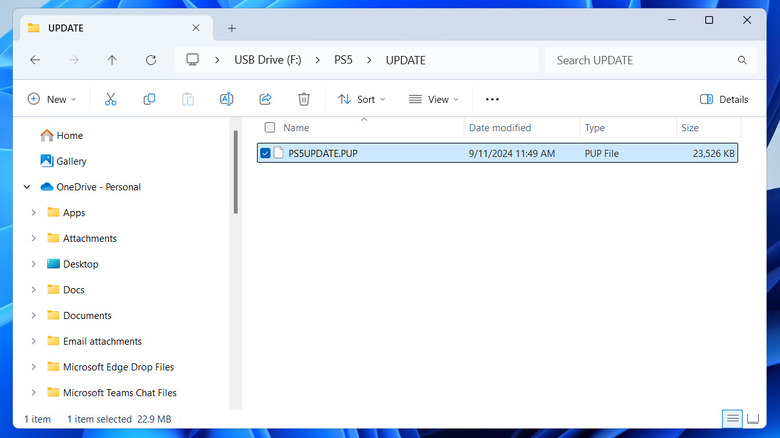Viewport: 780px width, 438px height.
Task: Refresh the current folder view
Action: [151, 60]
